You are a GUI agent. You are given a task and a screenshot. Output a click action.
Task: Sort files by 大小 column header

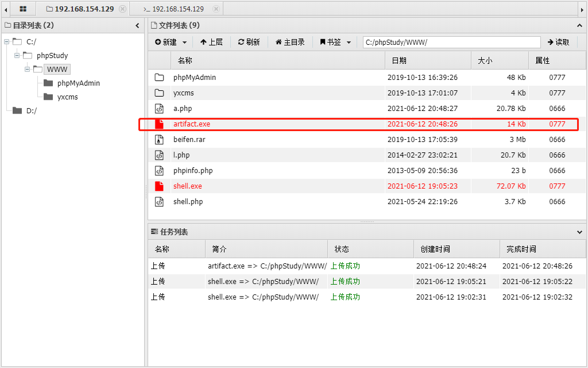click(x=500, y=60)
